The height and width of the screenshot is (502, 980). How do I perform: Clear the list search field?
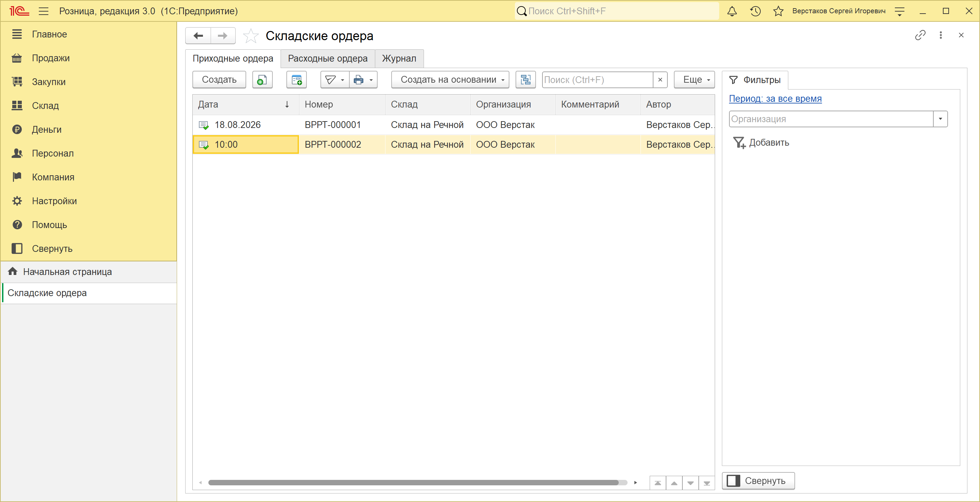[x=660, y=80]
